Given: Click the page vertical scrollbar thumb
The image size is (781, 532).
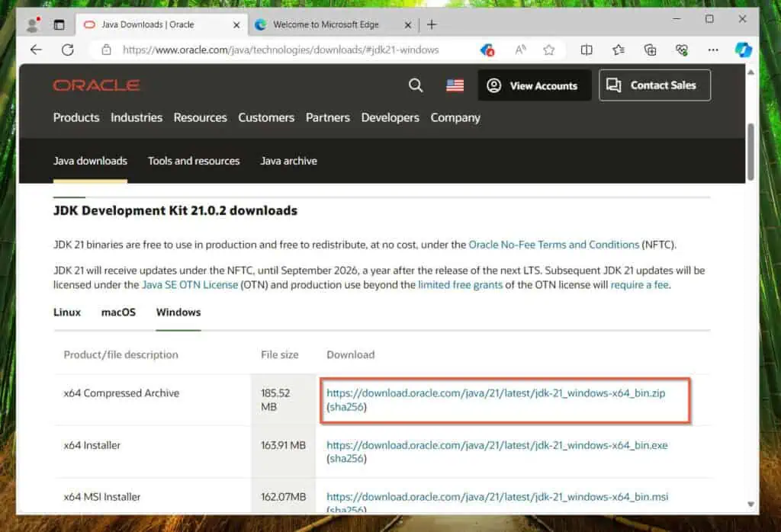Looking at the screenshot, I should point(750,152).
